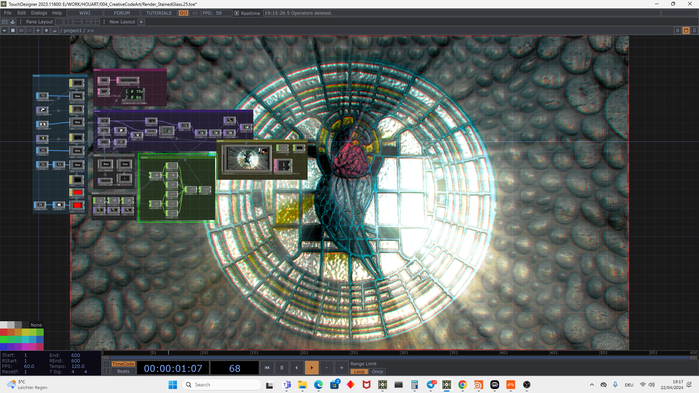Step one frame forward with plus button

(341, 368)
